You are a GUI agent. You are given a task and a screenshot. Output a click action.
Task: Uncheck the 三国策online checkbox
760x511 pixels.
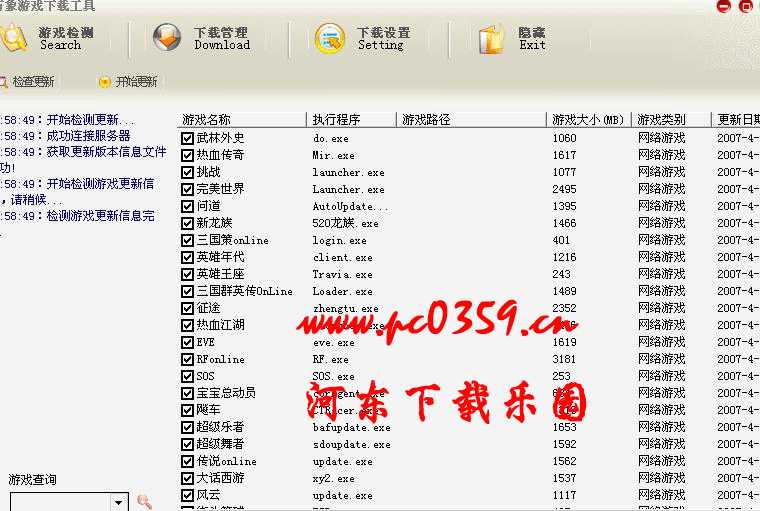(187, 240)
